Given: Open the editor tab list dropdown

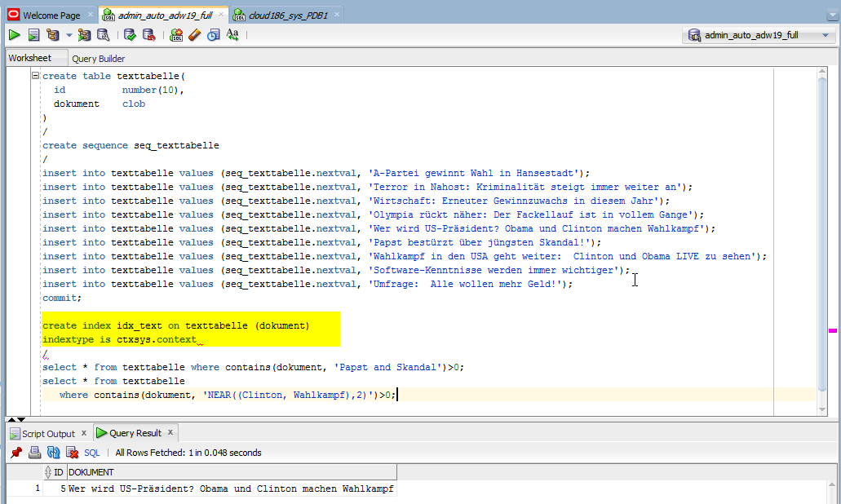Looking at the screenshot, I should [832, 15].
